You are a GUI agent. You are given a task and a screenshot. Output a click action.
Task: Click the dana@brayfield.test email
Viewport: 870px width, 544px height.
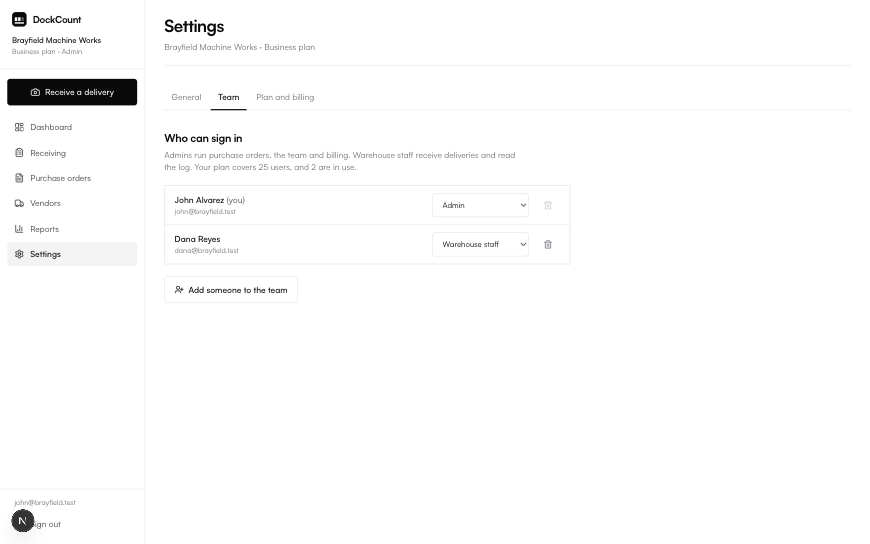click(206, 251)
